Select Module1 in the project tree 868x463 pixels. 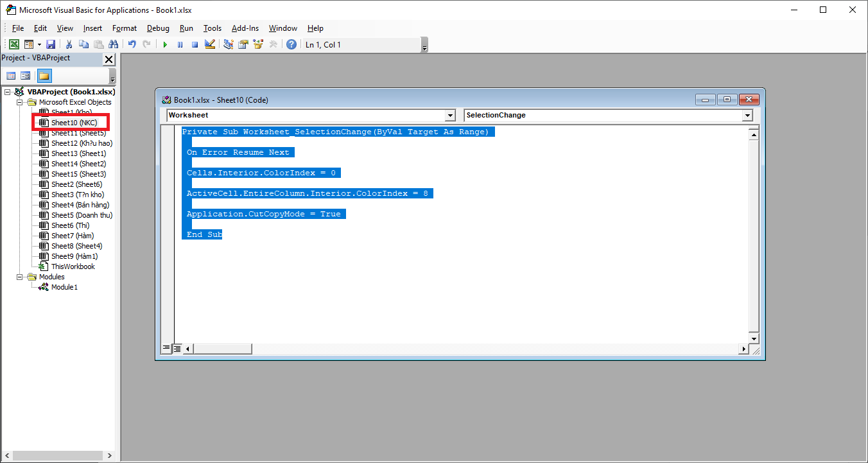[x=64, y=287]
